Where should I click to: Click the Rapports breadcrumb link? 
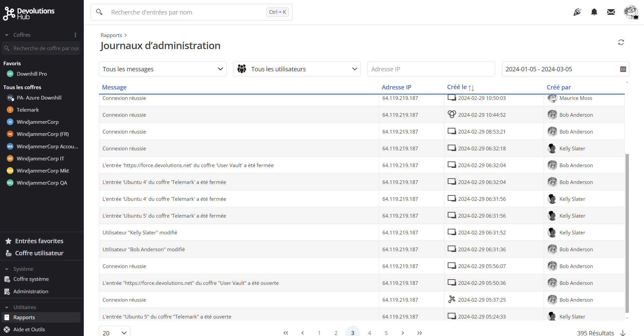111,35
